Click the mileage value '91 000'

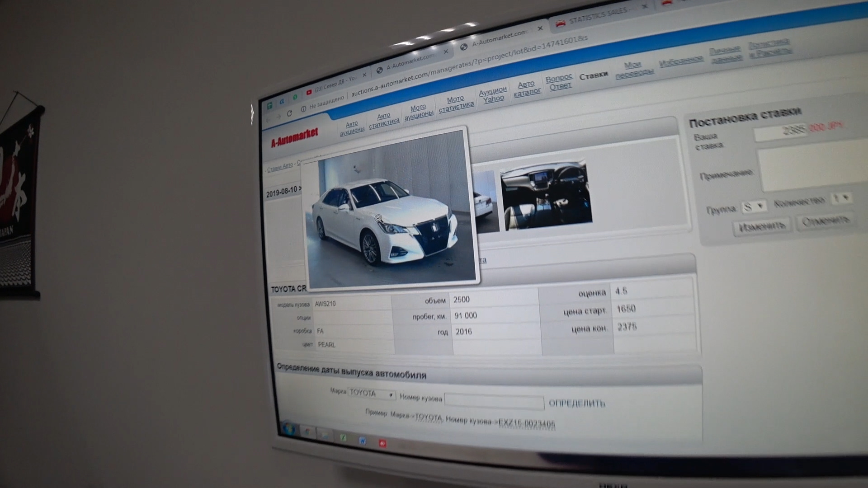(466, 315)
